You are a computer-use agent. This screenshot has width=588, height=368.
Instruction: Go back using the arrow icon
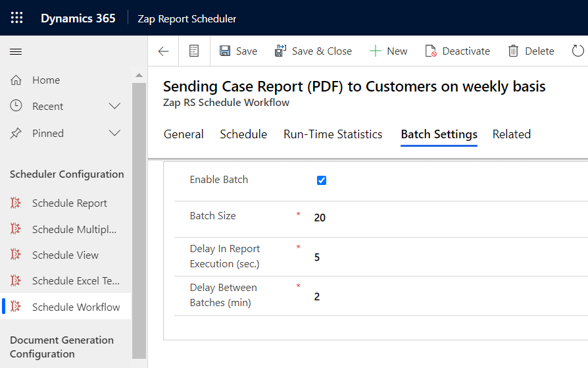point(164,51)
